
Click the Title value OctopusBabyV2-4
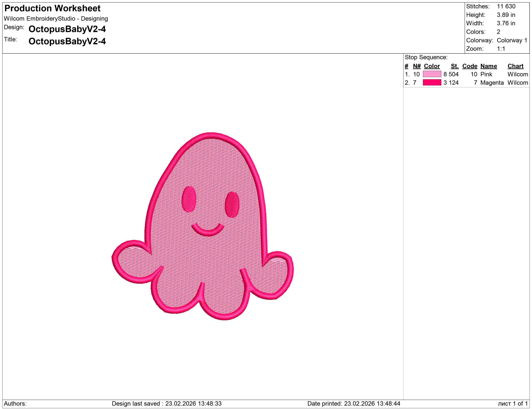(67, 41)
